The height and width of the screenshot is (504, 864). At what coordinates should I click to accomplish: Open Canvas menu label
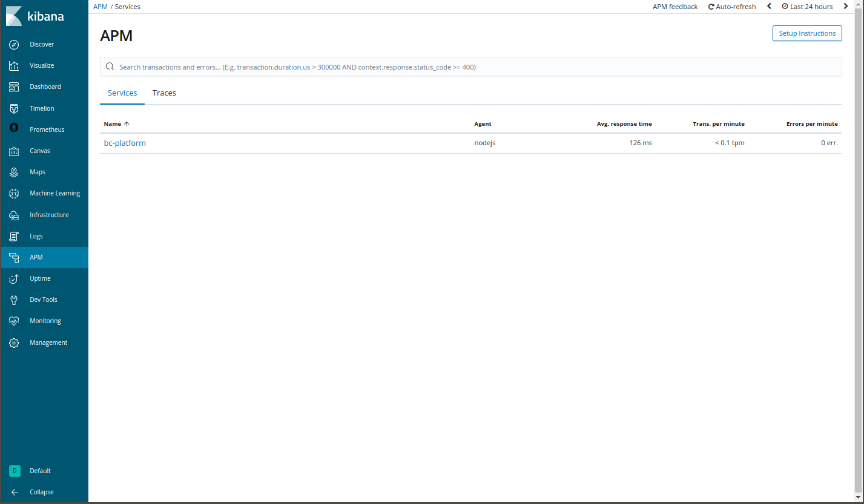40,151
